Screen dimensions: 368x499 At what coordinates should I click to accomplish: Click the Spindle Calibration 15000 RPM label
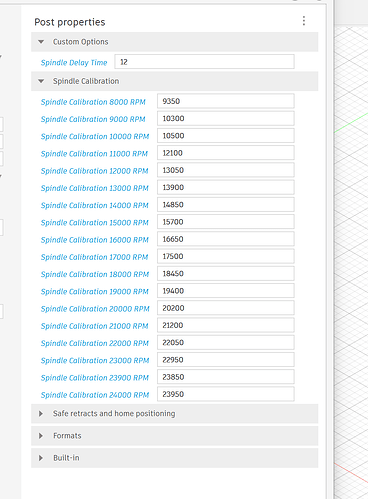point(95,223)
